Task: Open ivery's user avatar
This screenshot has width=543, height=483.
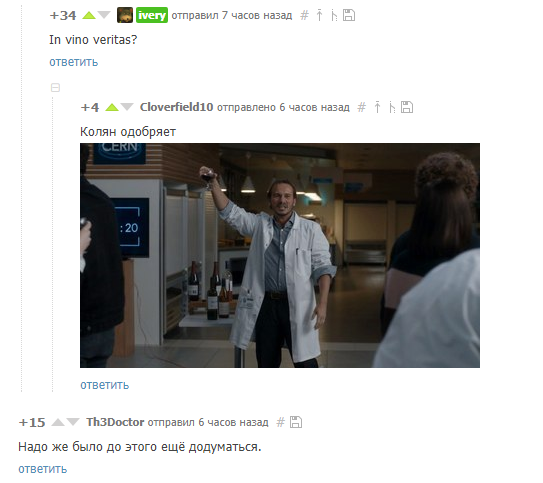Action: click(x=125, y=15)
